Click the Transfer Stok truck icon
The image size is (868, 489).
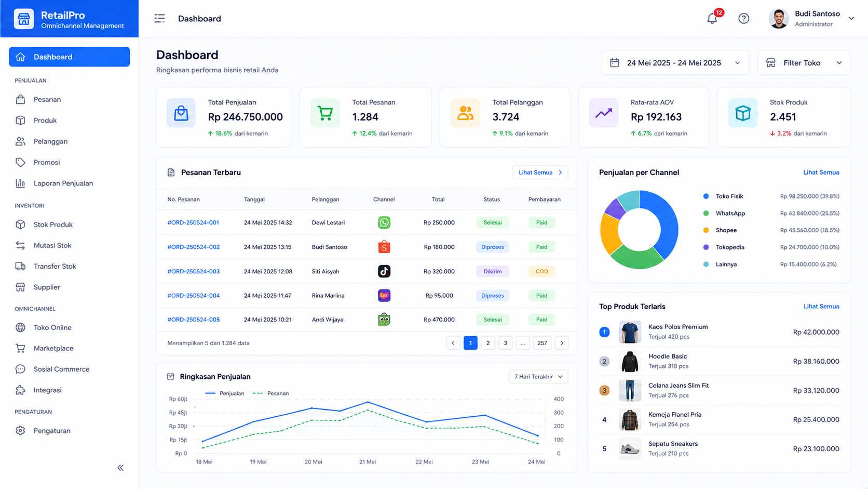click(x=20, y=266)
